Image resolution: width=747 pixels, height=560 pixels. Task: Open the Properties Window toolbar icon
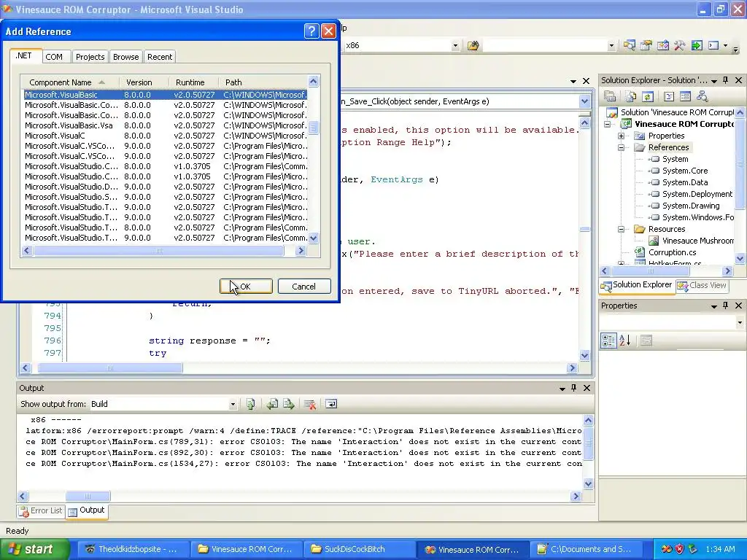click(646, 46)
